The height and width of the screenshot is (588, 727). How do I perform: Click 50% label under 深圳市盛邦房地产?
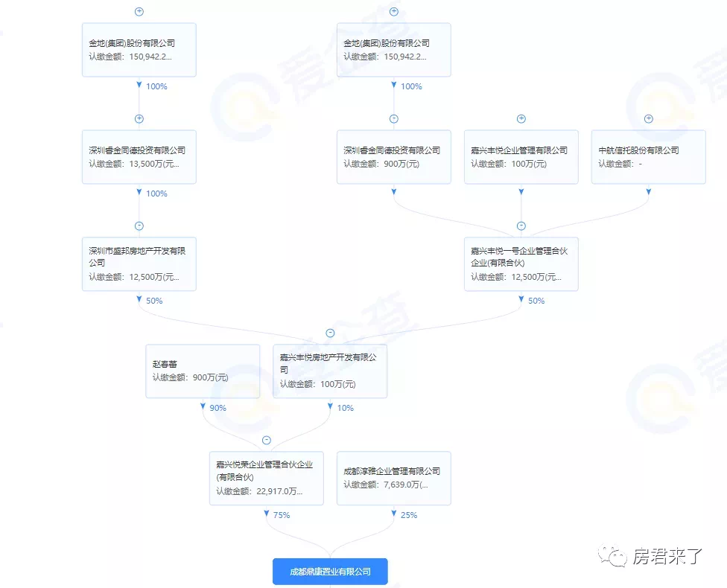coord(154,301)
